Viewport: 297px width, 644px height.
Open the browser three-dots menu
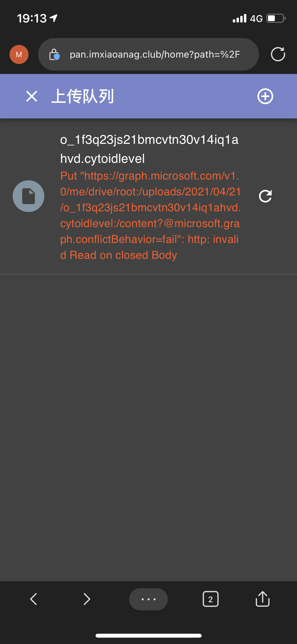[148, 599]
